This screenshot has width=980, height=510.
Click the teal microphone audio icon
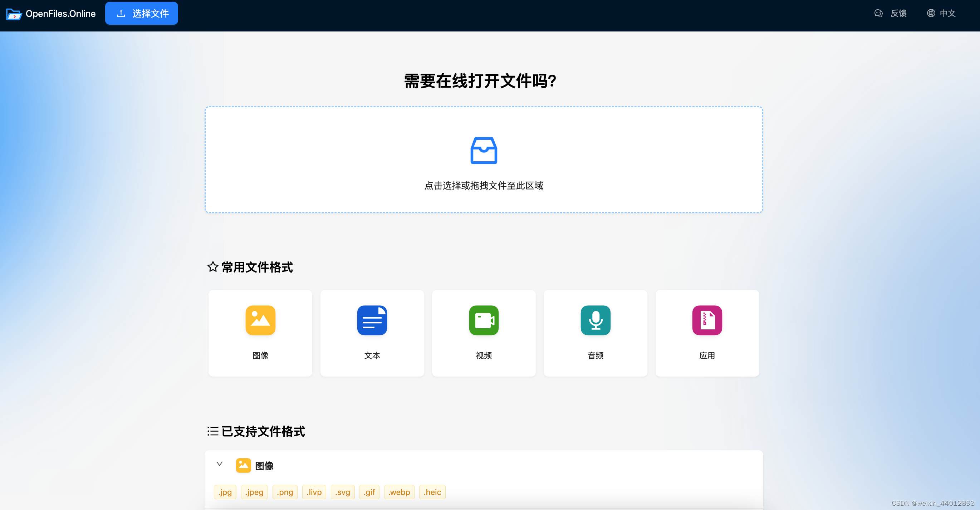click(595, 320)
